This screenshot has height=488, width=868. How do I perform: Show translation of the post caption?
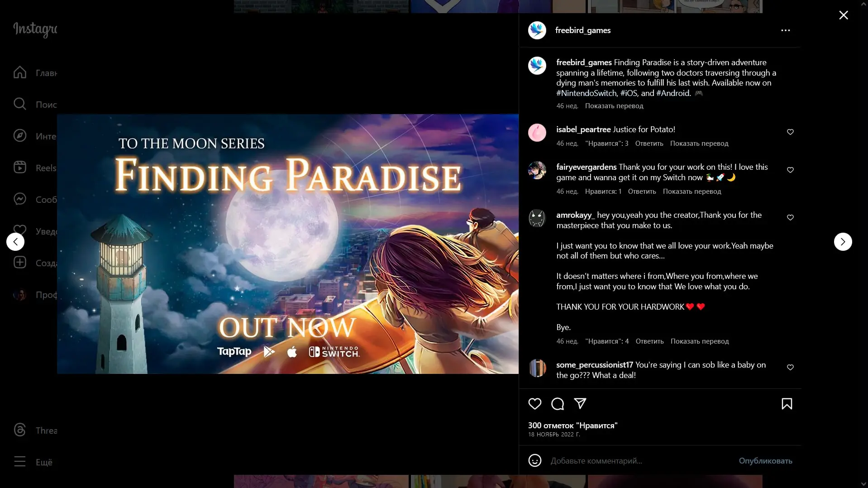[614, 106]
